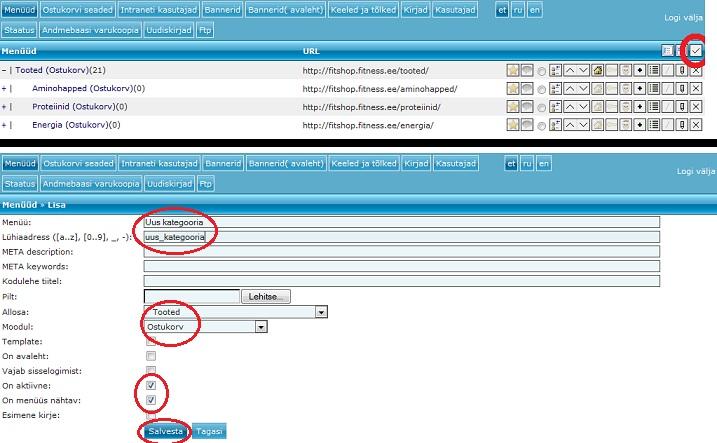Move Proteiinid down with the down arrow
Screen dimensions: 717x443
(x=584, y=107)
